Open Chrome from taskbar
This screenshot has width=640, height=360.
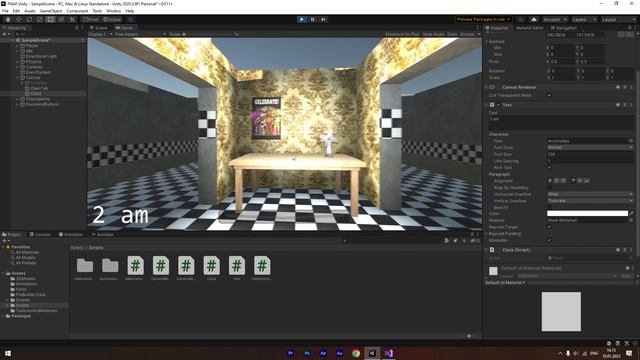click(x=356, y=353)
